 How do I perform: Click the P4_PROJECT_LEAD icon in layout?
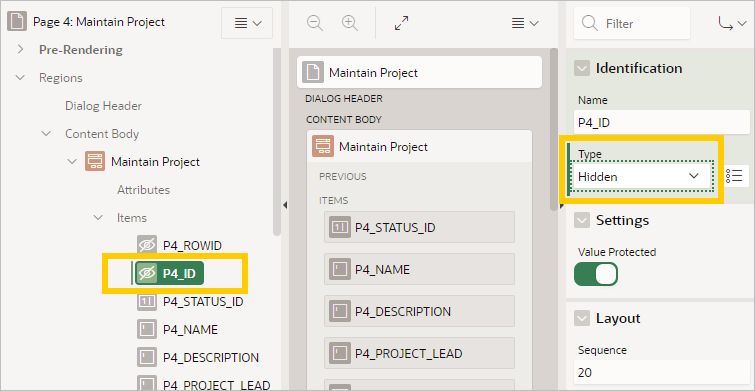[339, 353]
